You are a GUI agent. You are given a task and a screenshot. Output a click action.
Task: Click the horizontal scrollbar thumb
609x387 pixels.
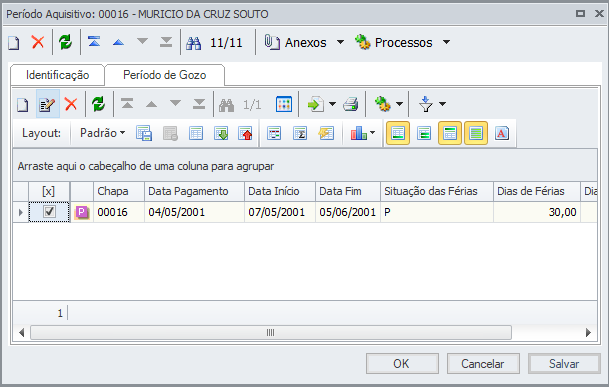[x=271, y=333]
